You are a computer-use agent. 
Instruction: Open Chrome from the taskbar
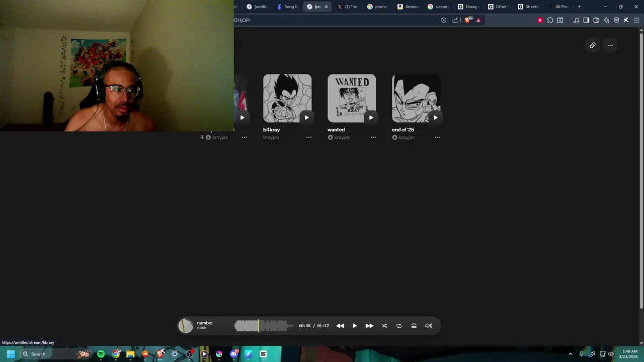[x=116, y=354]
